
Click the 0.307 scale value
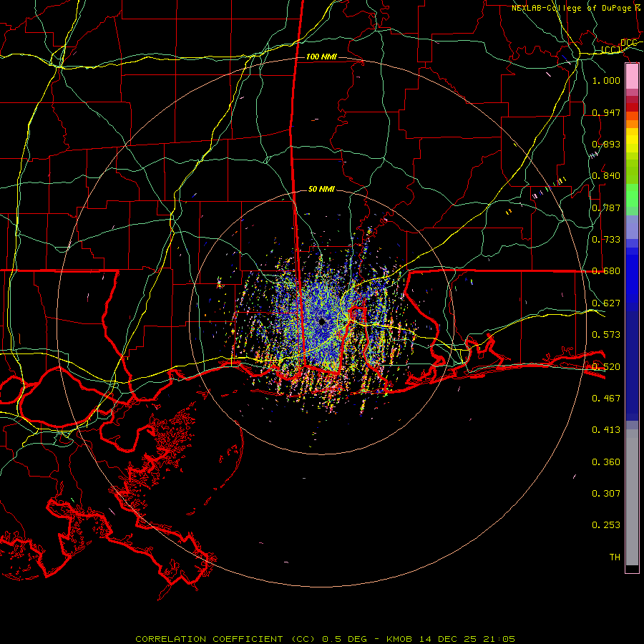606,493
